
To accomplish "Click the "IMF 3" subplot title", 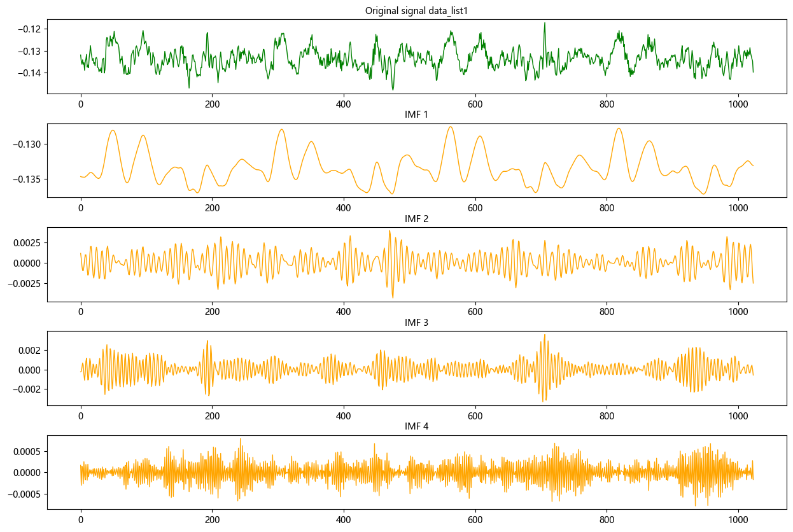I will pos(416,323).
